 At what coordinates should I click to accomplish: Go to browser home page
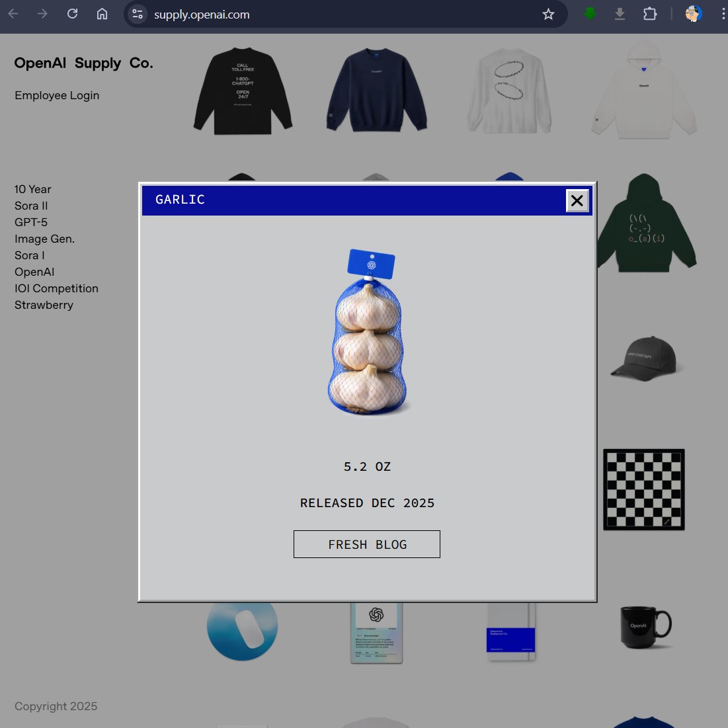point(102,14)
